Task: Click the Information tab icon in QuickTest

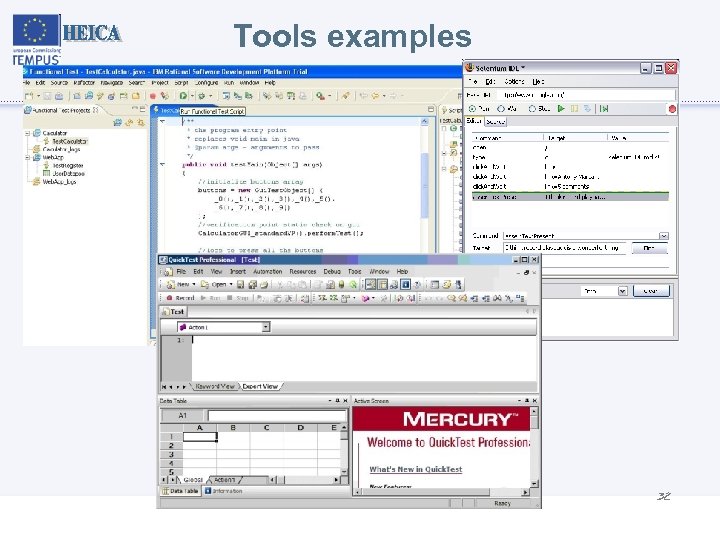Action: (208, 491)
